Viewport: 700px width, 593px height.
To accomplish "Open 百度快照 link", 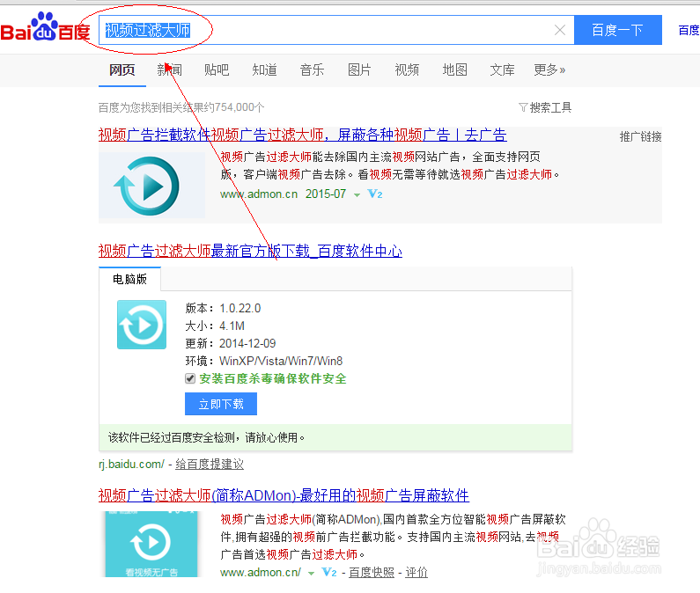I will (372, 573).
